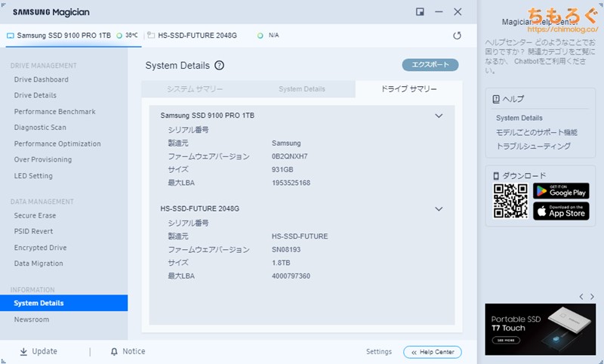Viewport: 604px width, 364px height.
Task: Click the firmware value 0B2QNXH7
Action: click(x=290, y=156)
